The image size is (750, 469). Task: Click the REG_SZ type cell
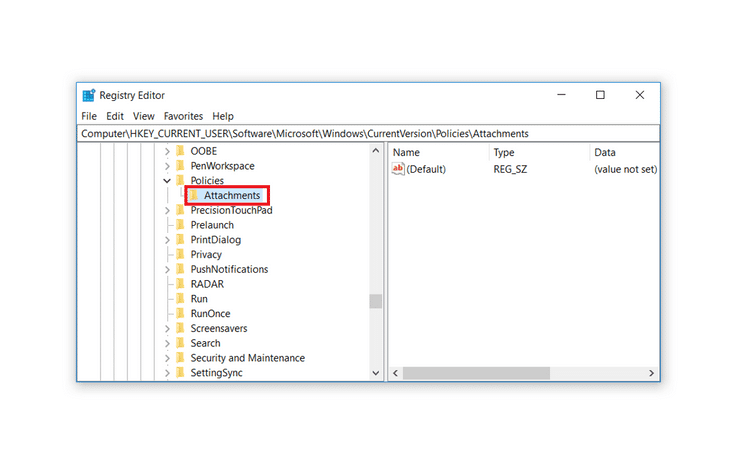point(510,169)
